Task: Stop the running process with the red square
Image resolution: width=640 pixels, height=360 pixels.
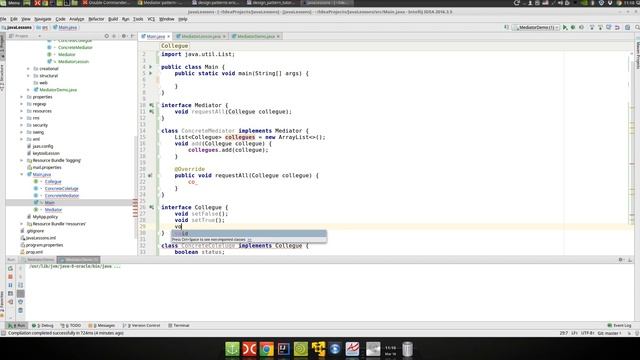Action: click(10, 277)
